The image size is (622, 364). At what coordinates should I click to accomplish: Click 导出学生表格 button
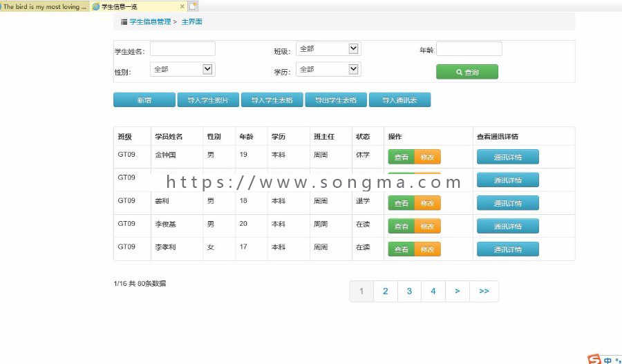pyautogui.click(x=336, y=100)
